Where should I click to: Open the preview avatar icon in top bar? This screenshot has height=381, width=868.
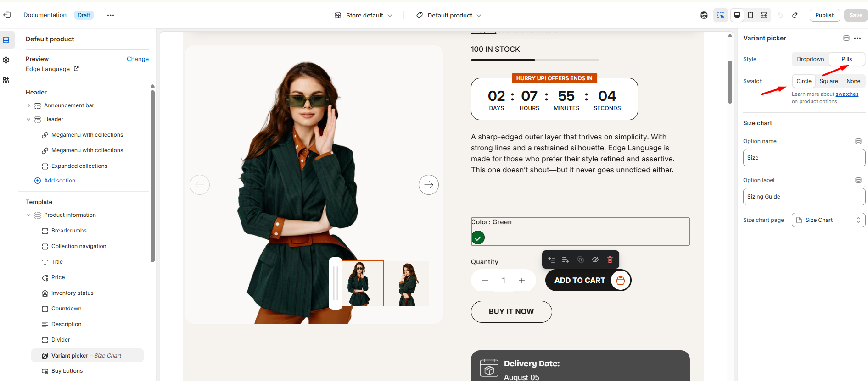point(704,15)
